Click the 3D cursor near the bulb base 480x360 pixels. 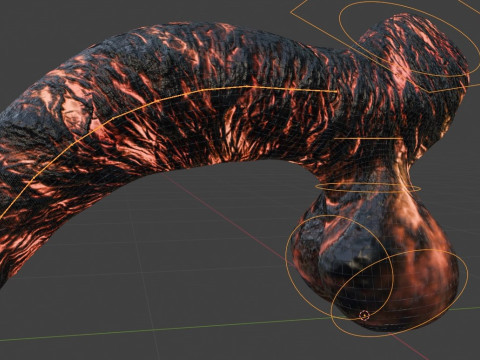pos(364,315)
